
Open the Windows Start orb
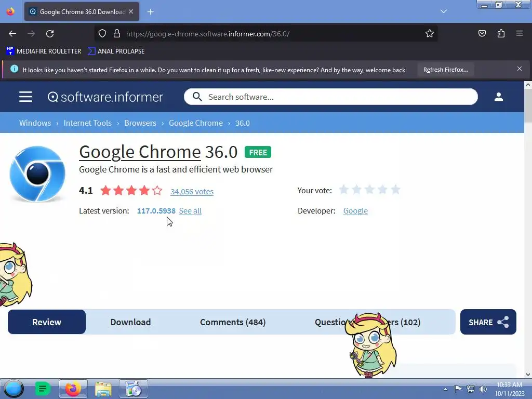click(14, 389)
